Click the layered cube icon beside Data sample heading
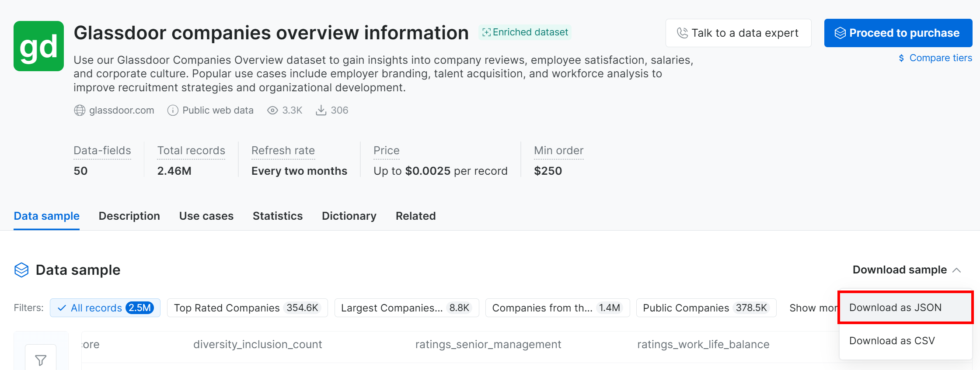The width and height of the screenshot is (980, 370). (21, 270)
